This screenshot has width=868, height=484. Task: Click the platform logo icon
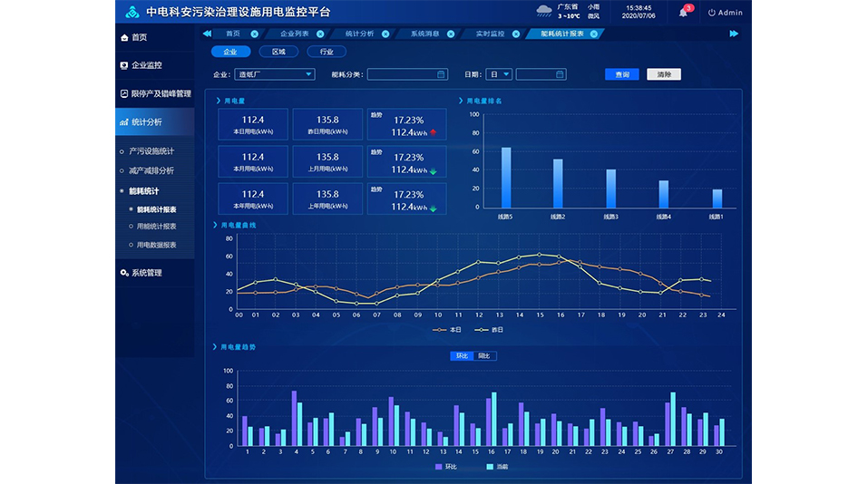click(132, 13)
